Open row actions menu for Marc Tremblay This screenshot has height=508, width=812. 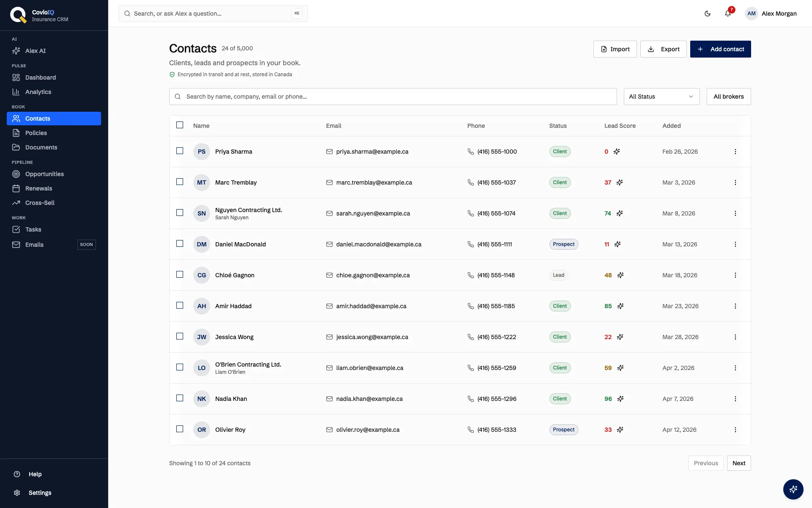735,182
